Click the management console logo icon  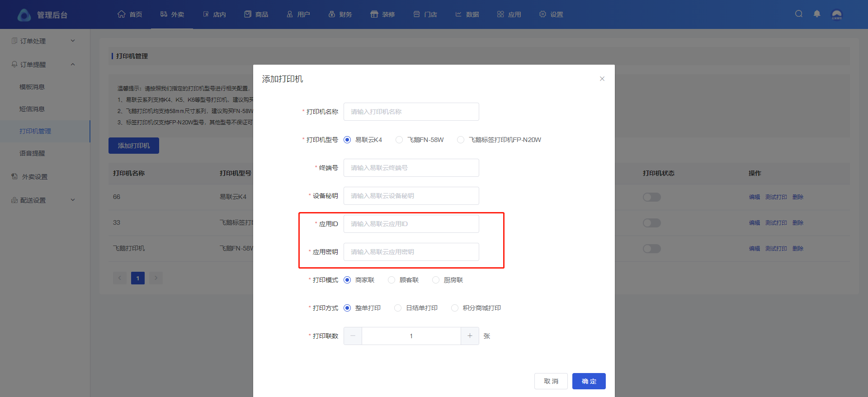[x=24, y=15]
